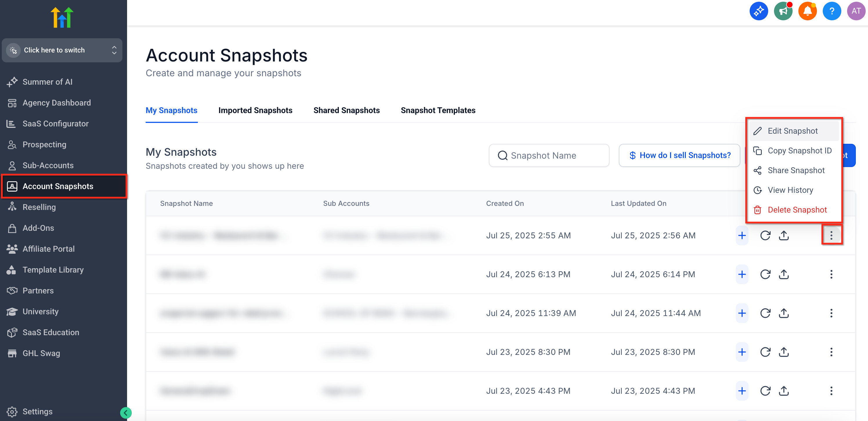Click share/upload icon for Jul 23 8:30 PM row

784,352
